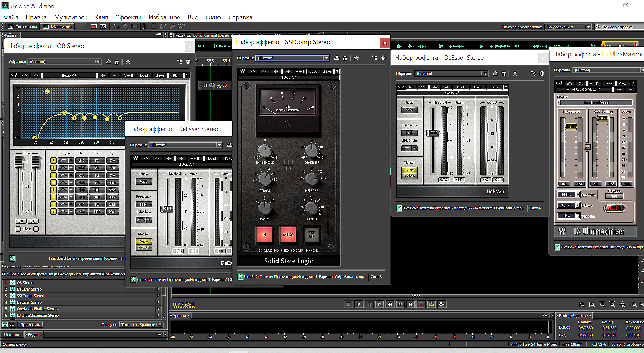Click the Применить button
The image size is (644, 353).
point(30,325)
